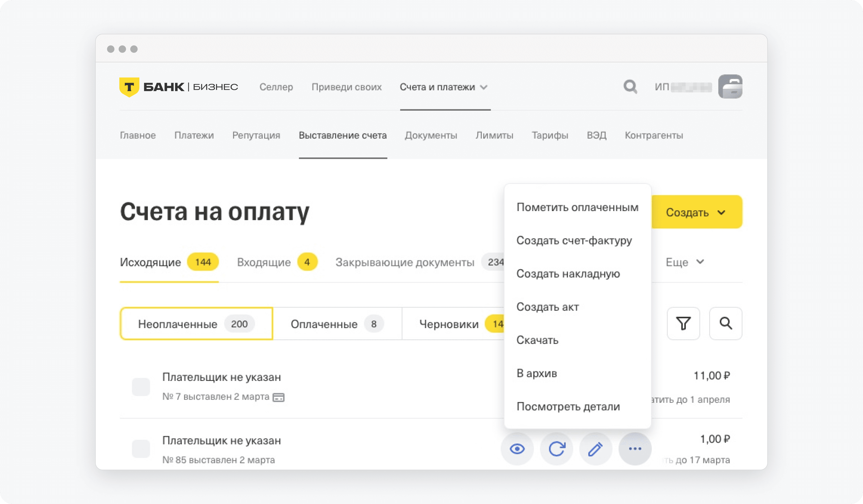Open the profile briefcase avatar
Screen dimensions: 863x504
(x=730, y=87)
